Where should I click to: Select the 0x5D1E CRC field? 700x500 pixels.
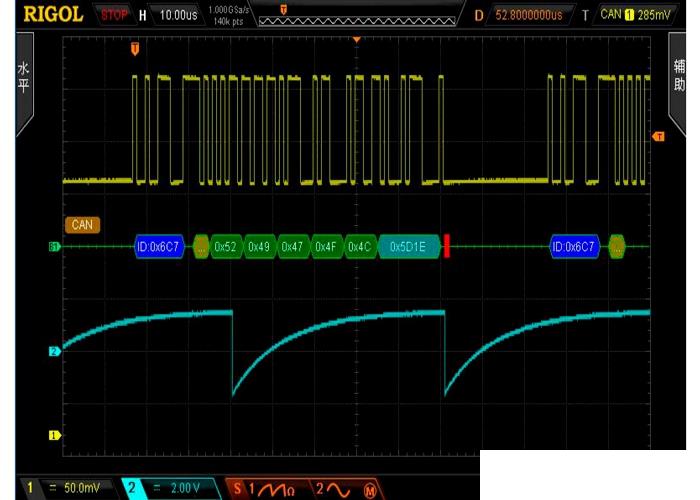(408, 246)
